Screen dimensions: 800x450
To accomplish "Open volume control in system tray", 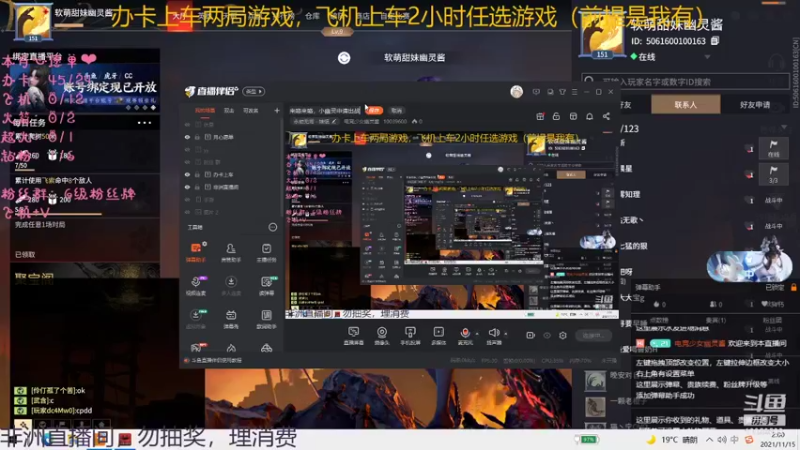I will (x=722, y=439).
